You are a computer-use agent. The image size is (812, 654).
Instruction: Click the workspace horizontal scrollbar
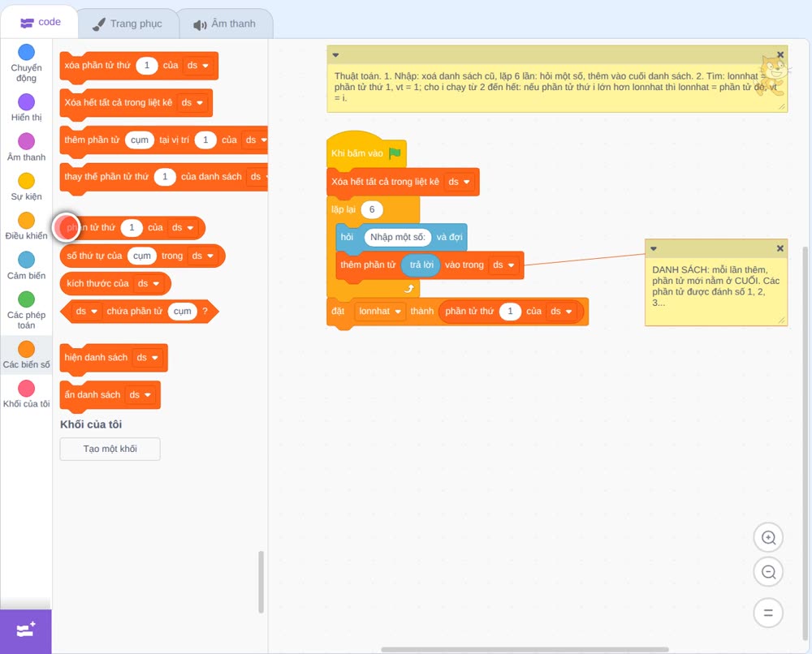click(525, 649)
